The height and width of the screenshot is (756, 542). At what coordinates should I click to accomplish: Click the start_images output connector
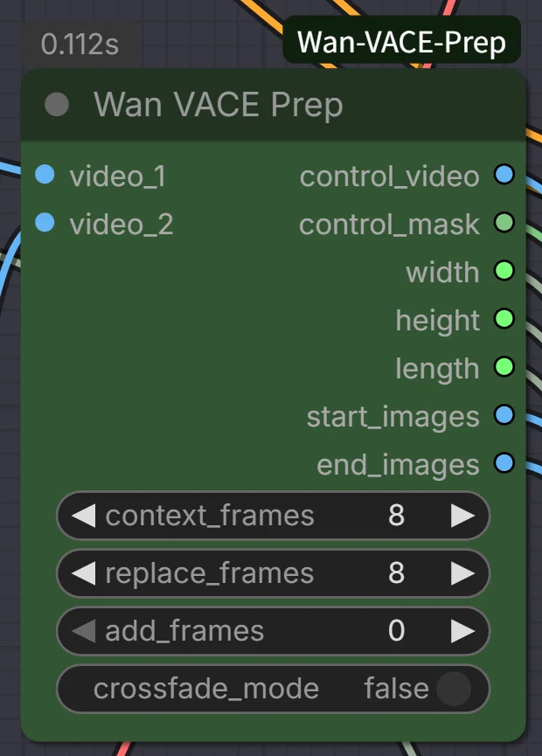click(504, 415)
